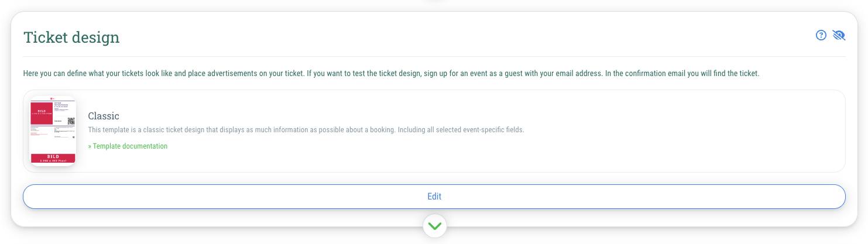Click the Ticket design heading

click(x=71, y=37)
